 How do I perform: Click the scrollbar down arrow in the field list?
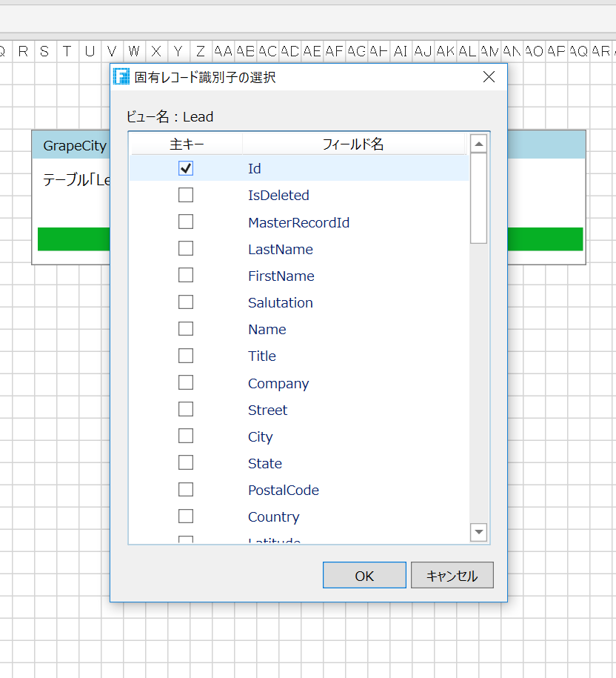[x=478, y=532]
